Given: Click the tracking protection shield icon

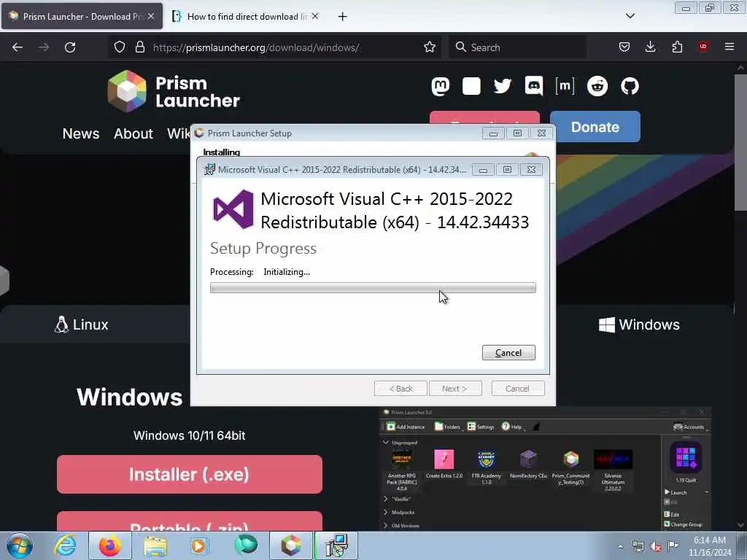Looking at the screenshot, I should pyautogui.click(x=120, y=47).
